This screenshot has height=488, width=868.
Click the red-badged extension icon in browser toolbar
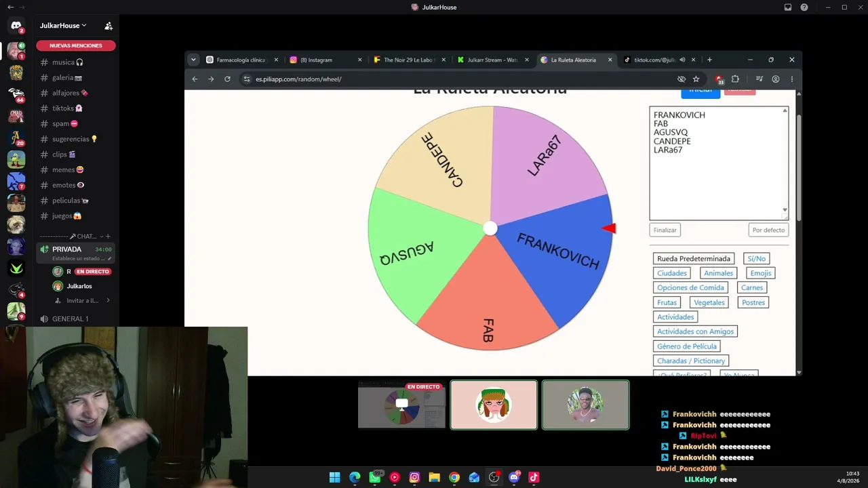tap(719, 79)
